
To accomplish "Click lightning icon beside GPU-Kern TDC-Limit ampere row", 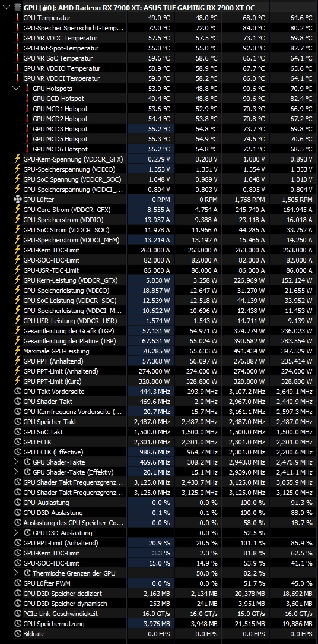I will (18, 250).
